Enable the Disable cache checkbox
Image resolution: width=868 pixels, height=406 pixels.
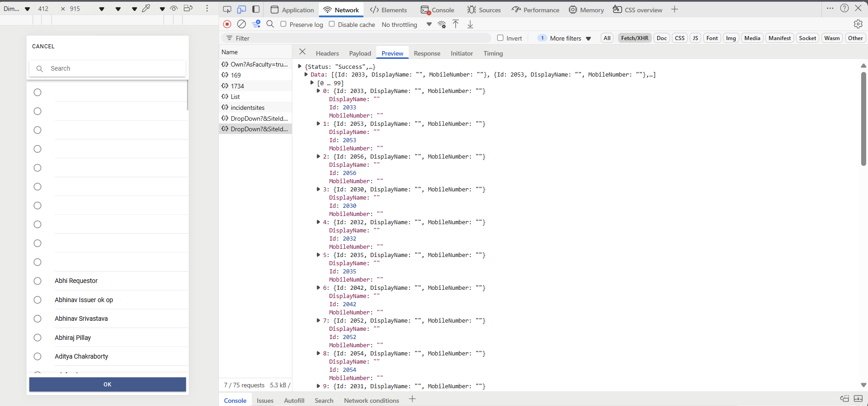[332, 24]
